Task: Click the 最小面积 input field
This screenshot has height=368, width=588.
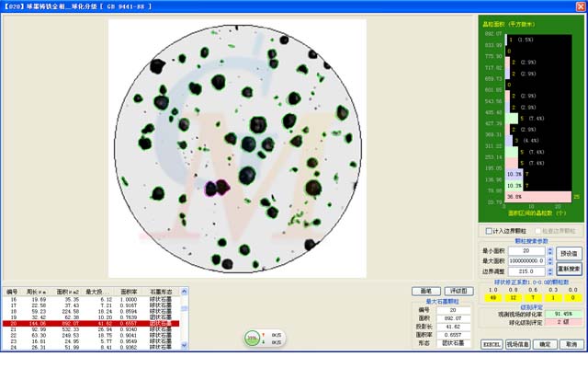Action: (x=526, y=250)
